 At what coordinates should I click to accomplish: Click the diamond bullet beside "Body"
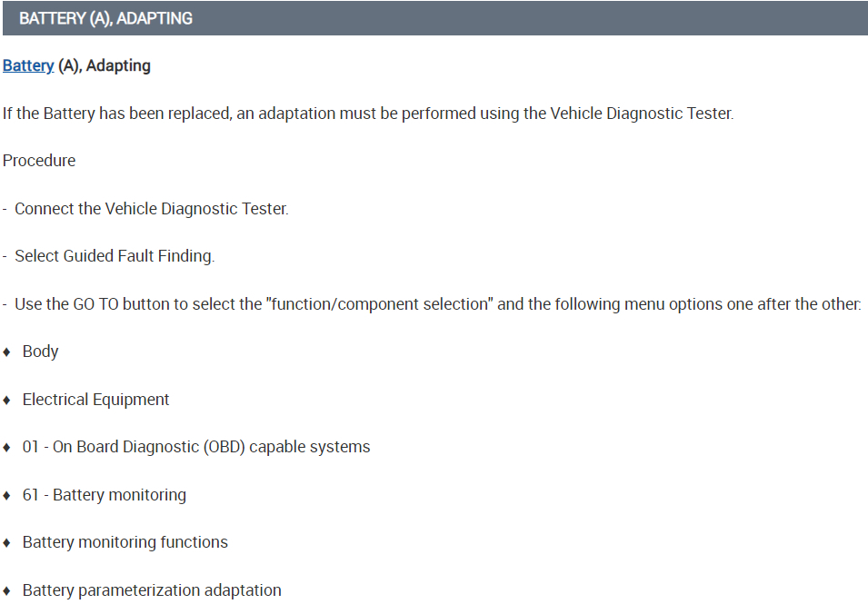coord(7,352)
